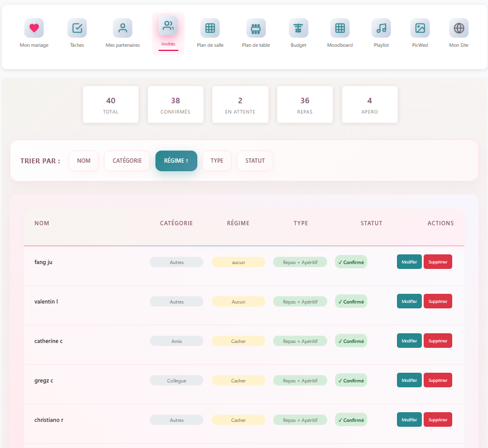Screen dimensions: 488x448
Task: Open the Mon mariage heart icon
Action: 34,28
